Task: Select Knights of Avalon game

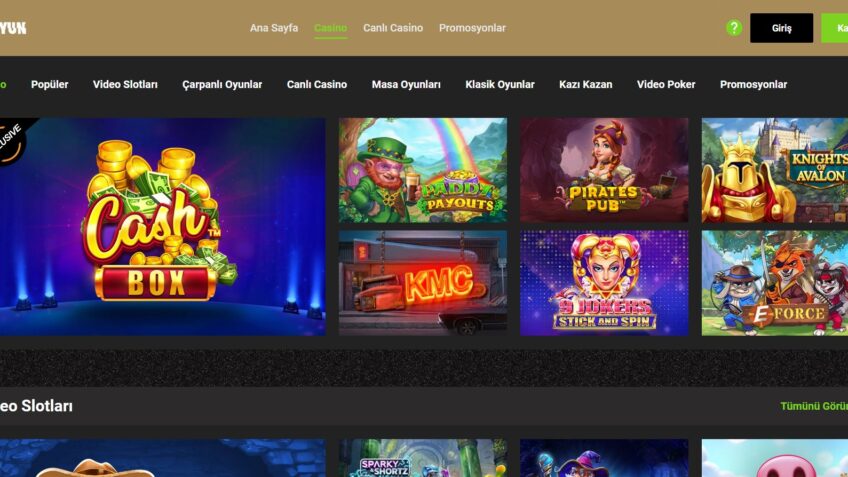Action: click(x=774, y=170)
